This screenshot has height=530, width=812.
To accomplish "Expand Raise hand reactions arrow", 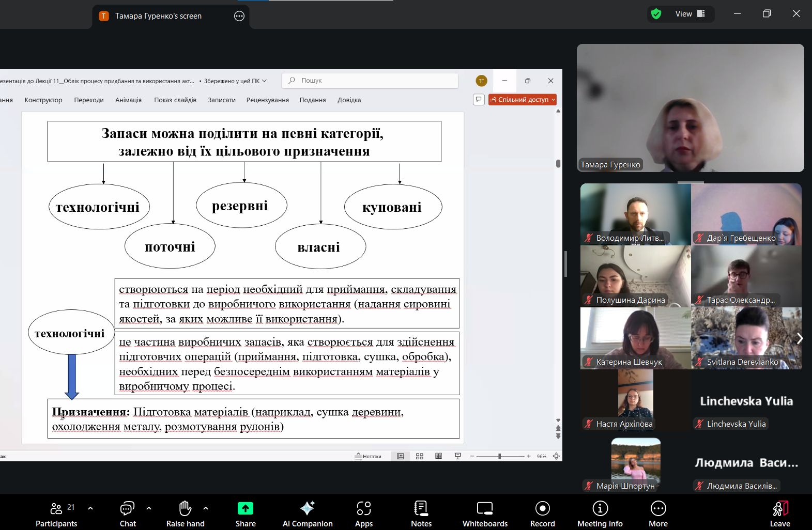I will pyautogui.click(x=206, y=508).
